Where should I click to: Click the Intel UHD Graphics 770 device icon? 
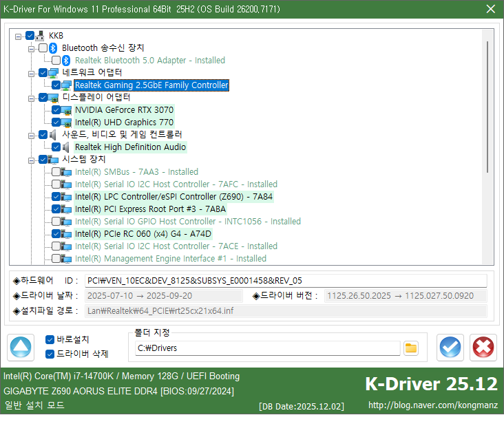click(66, 123)
